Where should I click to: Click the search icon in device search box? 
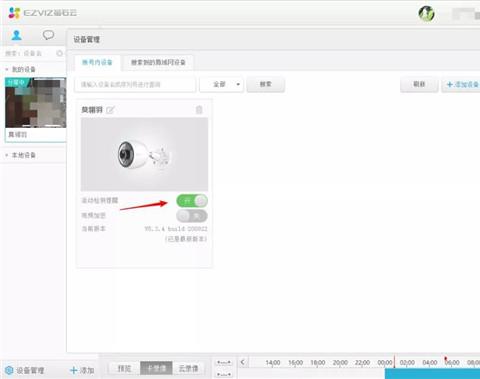59,53
